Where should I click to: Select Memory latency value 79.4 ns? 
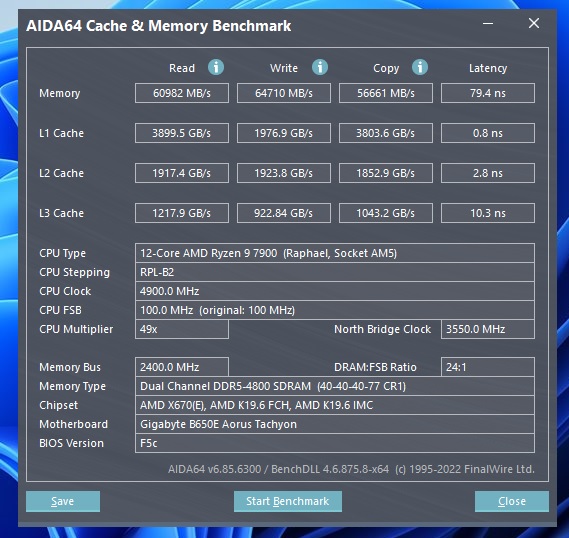click(x=488, y=93)
